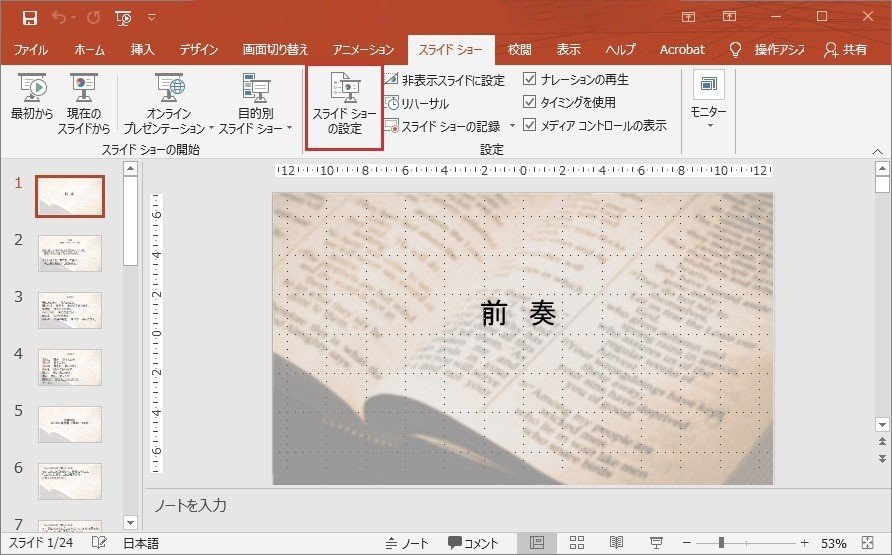The width and height of the screenshot is (892, 555).
Task: Select slide 5 thumbnail
Action: pyautogui.click(x=70, y=424)
